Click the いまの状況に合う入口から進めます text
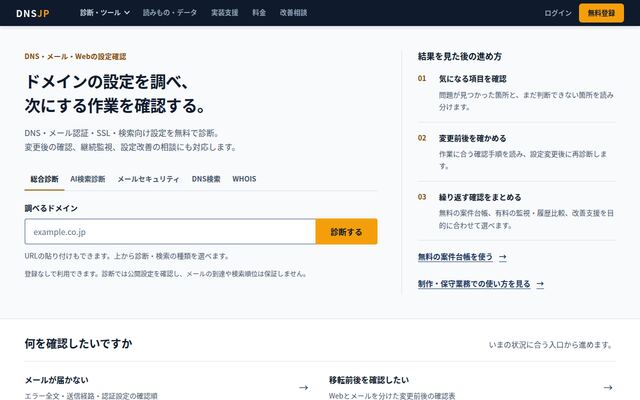 551,345
